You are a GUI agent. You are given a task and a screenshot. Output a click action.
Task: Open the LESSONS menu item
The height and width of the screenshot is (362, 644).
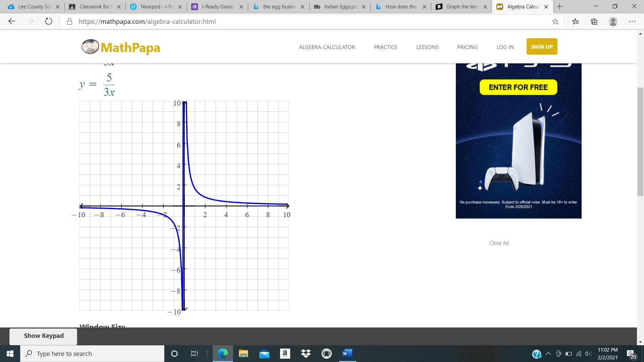(x=427, y=47)
